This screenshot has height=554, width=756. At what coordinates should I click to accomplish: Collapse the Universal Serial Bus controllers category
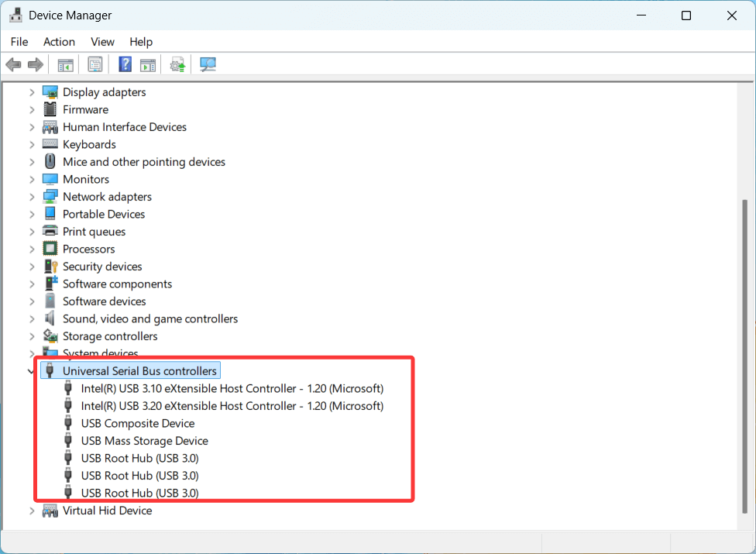(31, 370)
